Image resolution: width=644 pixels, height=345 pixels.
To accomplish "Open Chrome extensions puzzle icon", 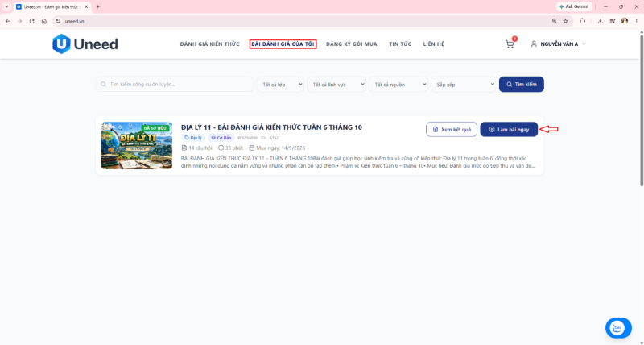I will pos(582,21).
